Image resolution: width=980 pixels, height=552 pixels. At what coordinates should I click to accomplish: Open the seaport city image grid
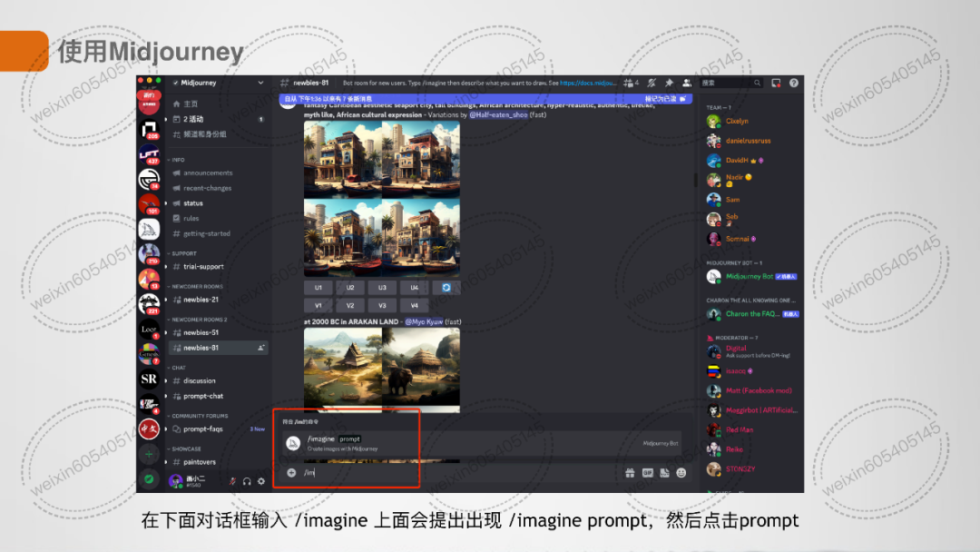[382, 199]
